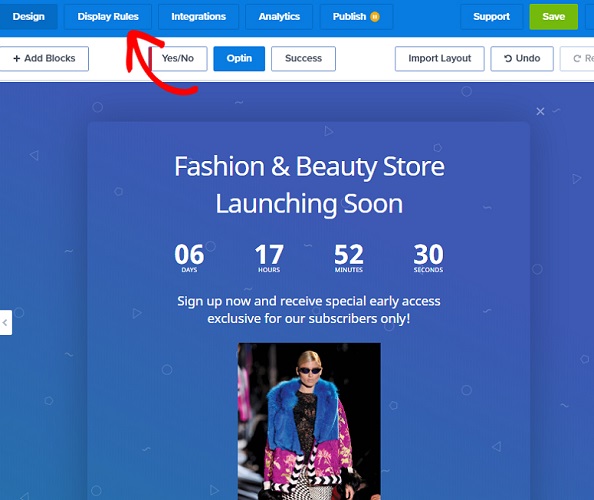The height and width of the screenshot is (500, 594).
Task: Select the countdown timer days value
Action: [x=189, y=254]
